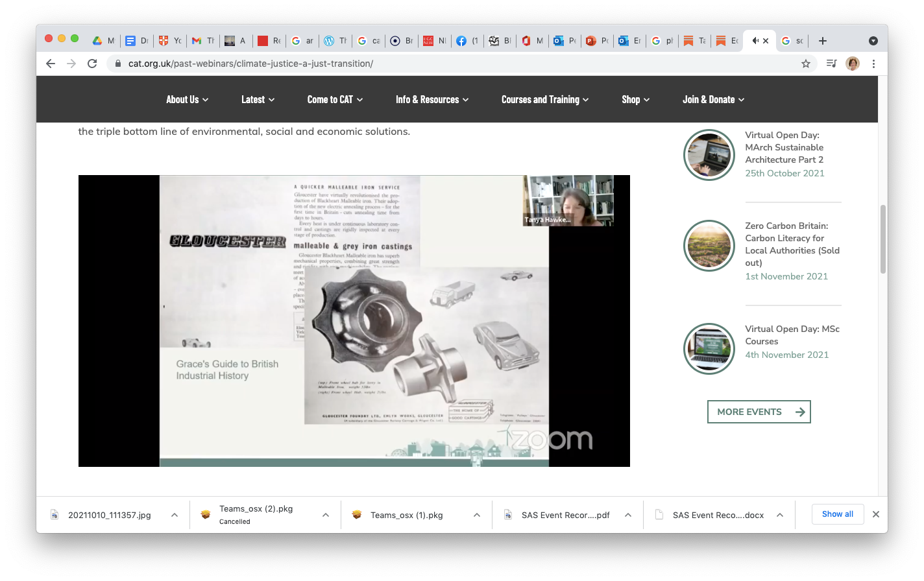Close the downloads bar
Viewport: 924px width, 581px height.
876,514
